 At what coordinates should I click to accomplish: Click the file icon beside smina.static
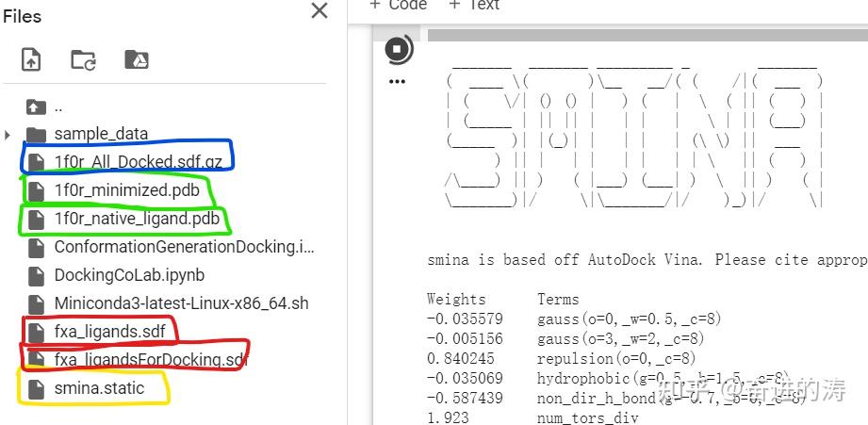click(x=36, y=388)
